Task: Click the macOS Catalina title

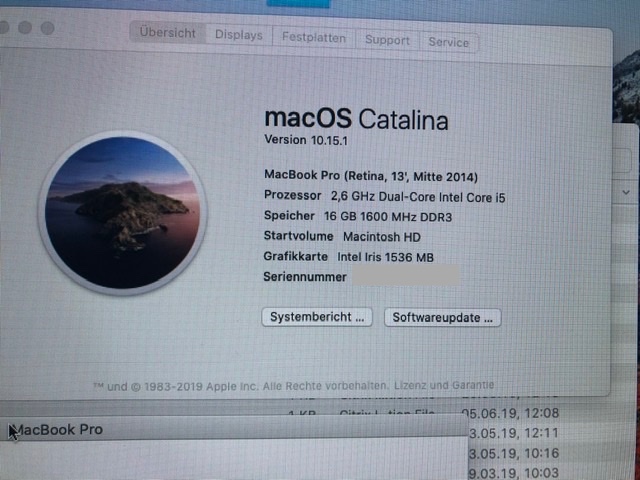Action: pos(356,119)
